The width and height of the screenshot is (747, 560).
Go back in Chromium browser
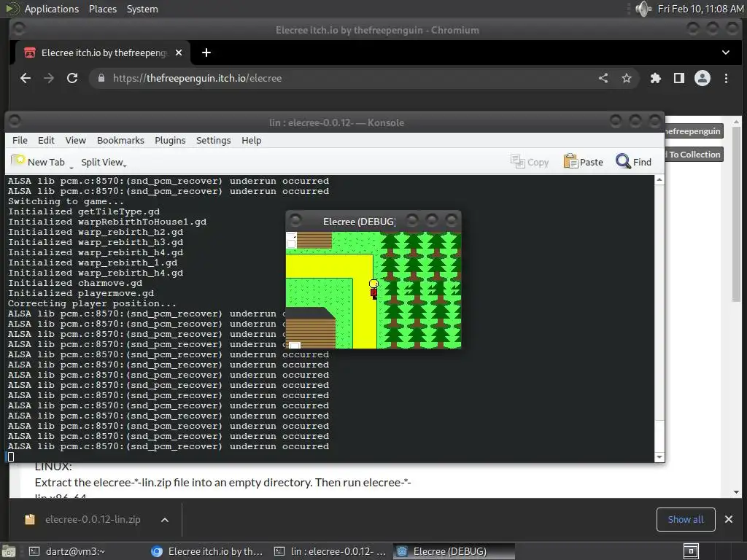click(26, 78)
